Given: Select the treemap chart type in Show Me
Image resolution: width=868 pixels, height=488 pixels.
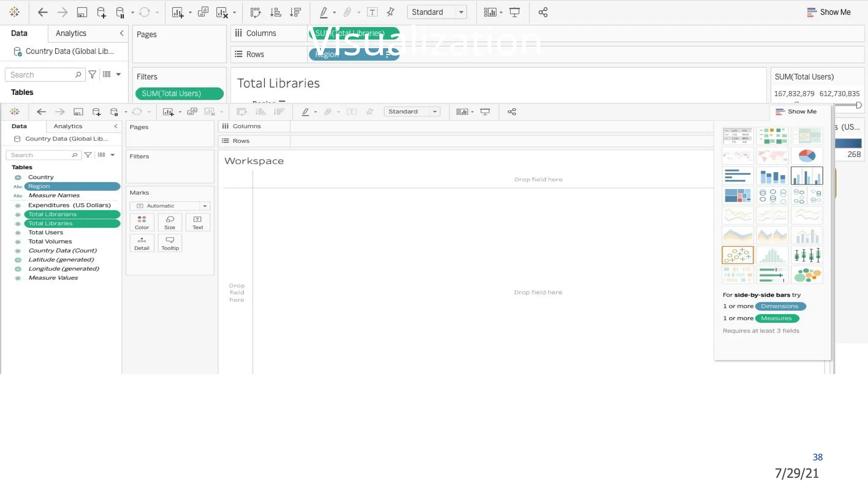Looking at the screenshot, I should pyautogui.click(x=737, y=196).
